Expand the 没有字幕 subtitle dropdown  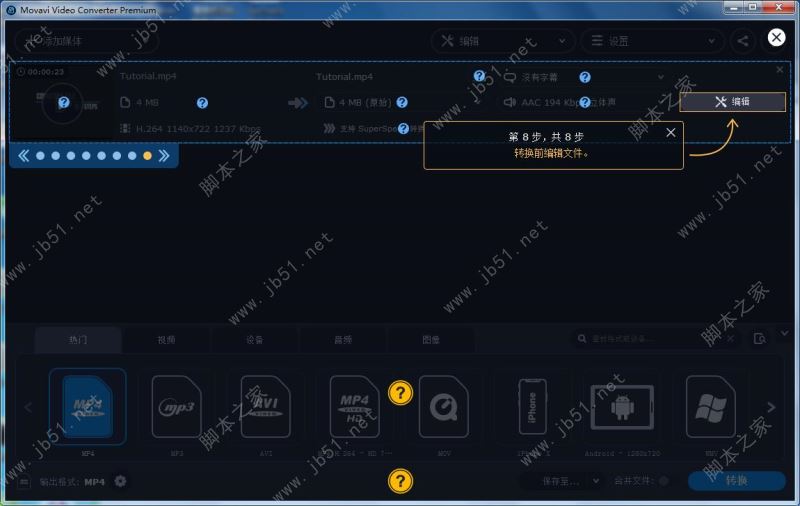pos(661,77)
